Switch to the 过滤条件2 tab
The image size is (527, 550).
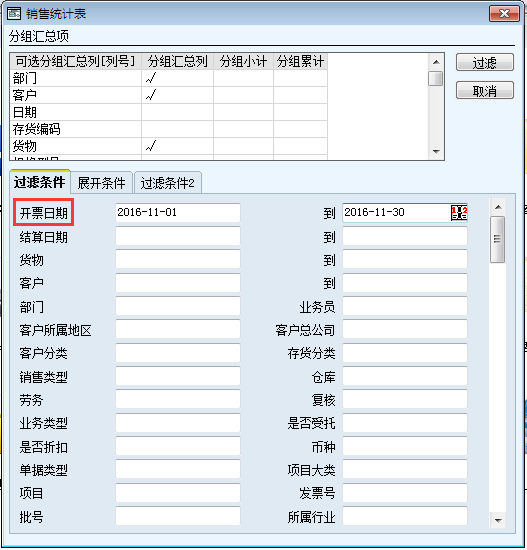click(x=168, y=183)
